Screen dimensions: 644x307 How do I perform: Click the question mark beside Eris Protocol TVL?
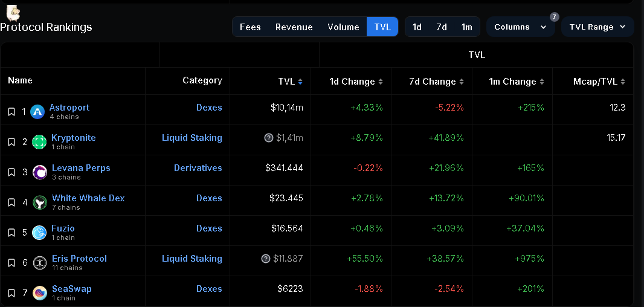266,259
